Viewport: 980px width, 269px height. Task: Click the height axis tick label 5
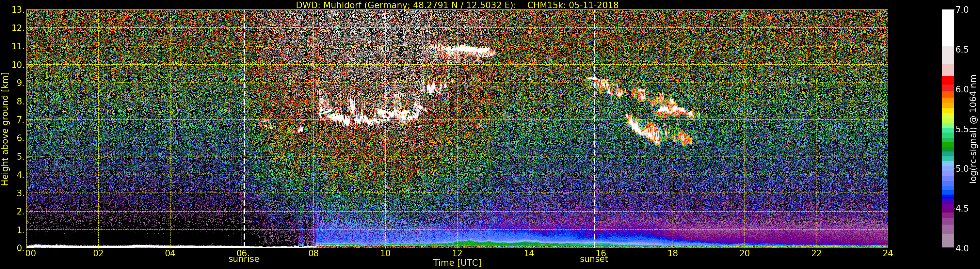[20, 156]
